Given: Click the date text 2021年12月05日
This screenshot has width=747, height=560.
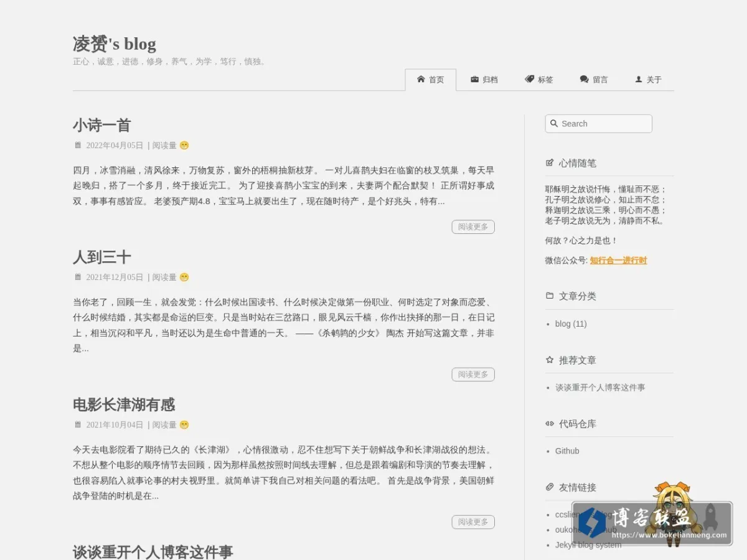Looking at the screenshot, I should [115, 278].
